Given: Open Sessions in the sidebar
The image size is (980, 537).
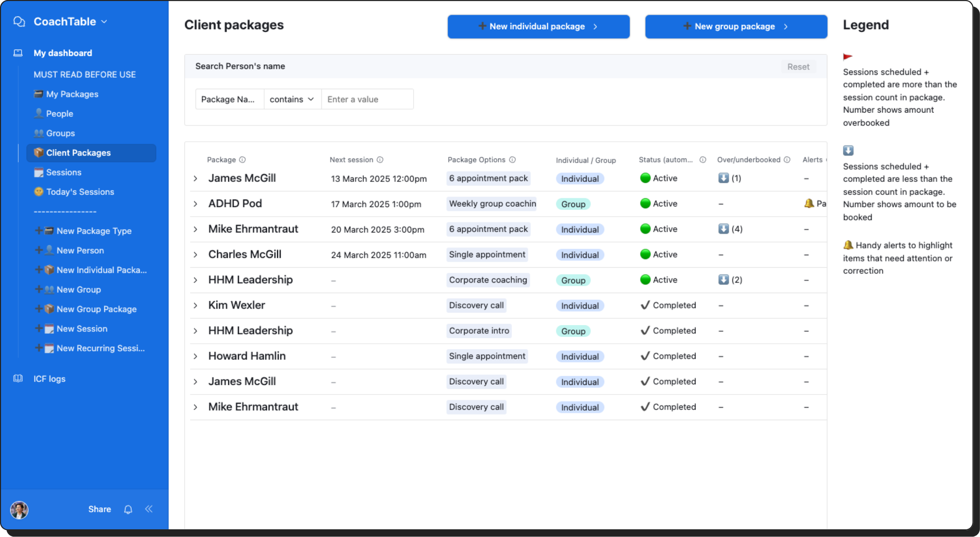Looking at the screenshot, I should pyautogui.click(x=64, y=172).
